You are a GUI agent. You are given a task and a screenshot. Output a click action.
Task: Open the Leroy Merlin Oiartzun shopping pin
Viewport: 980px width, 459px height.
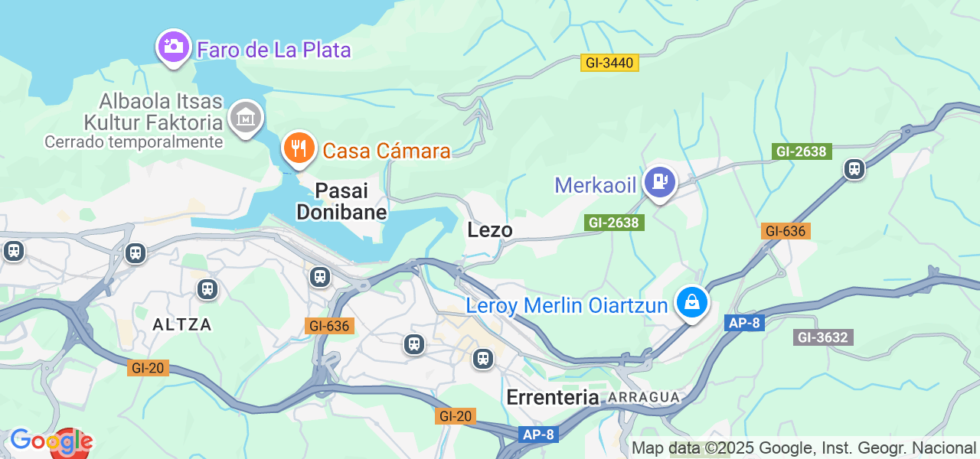(x=692, y=303)
